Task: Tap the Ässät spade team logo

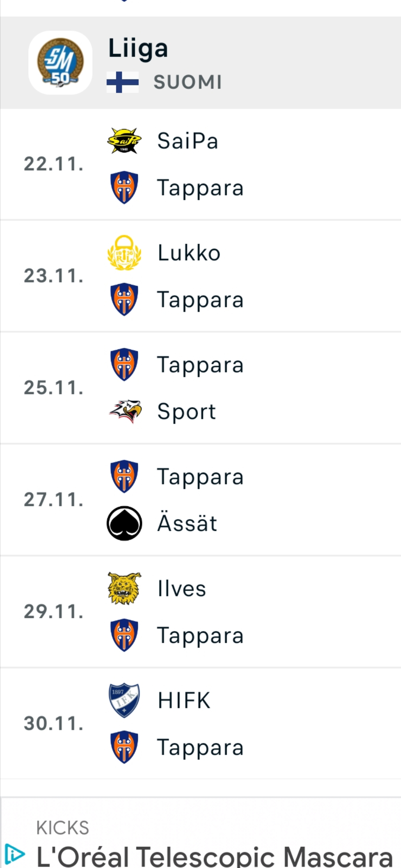Action: pyautogui.click(x=124, y=523)
